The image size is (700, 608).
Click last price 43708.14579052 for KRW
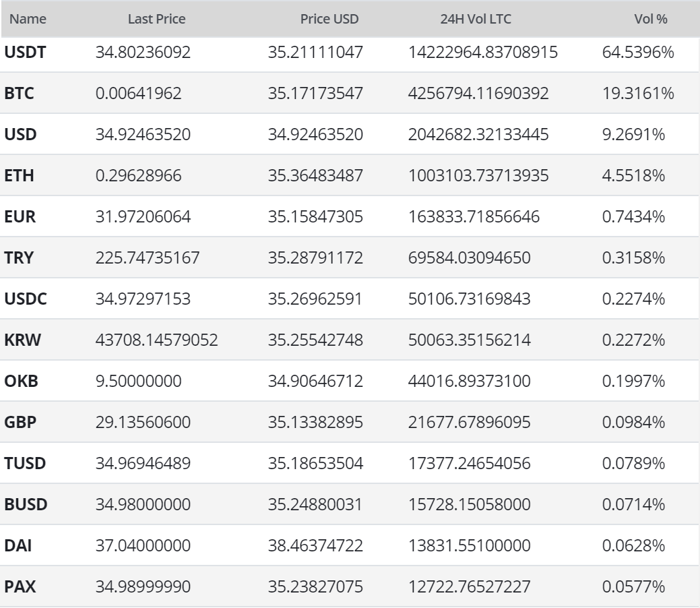157,340
